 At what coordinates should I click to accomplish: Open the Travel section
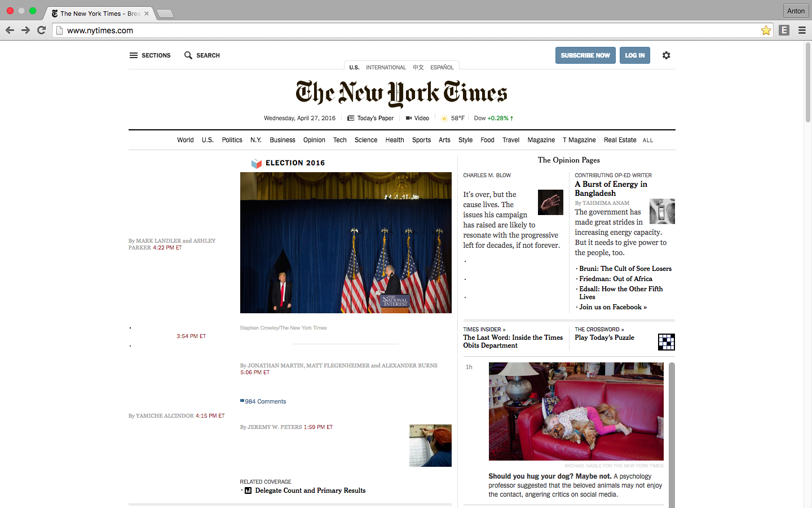point(511,140)
